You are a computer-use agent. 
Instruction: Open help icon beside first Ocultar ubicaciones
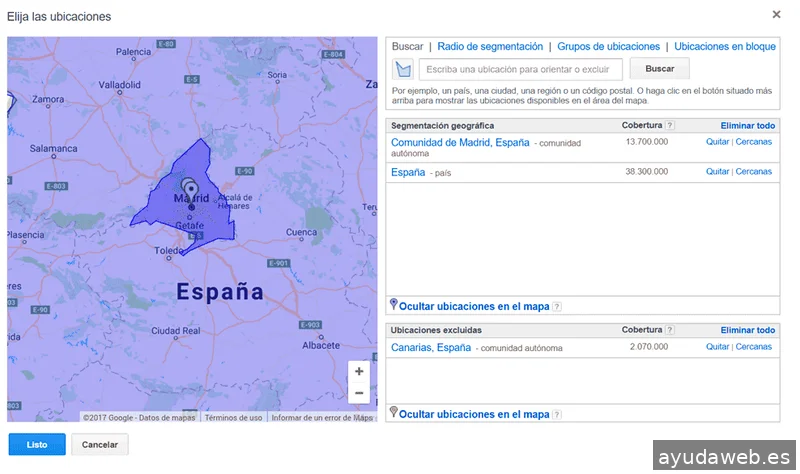click(x=557, y=307)
